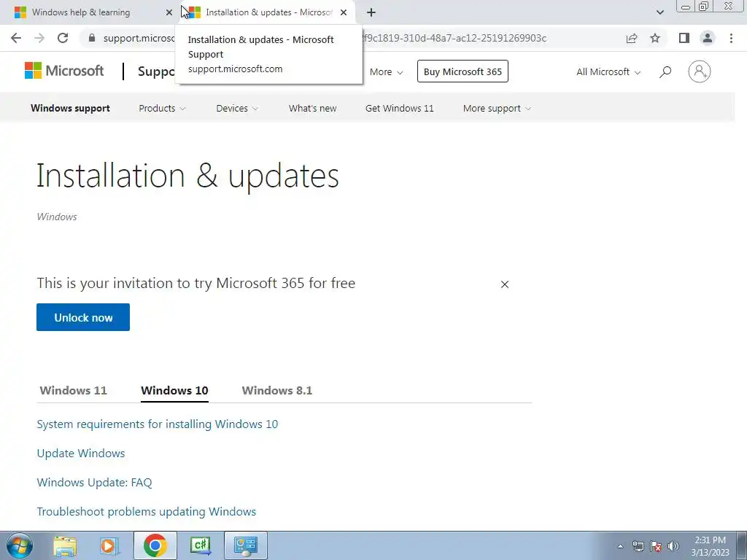Open the Action Center flag icon

[656, 547]
